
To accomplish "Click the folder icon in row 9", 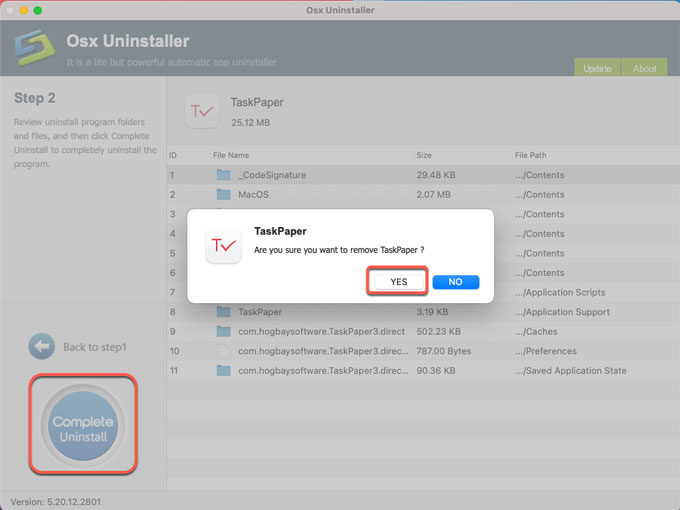I will 223,331.
